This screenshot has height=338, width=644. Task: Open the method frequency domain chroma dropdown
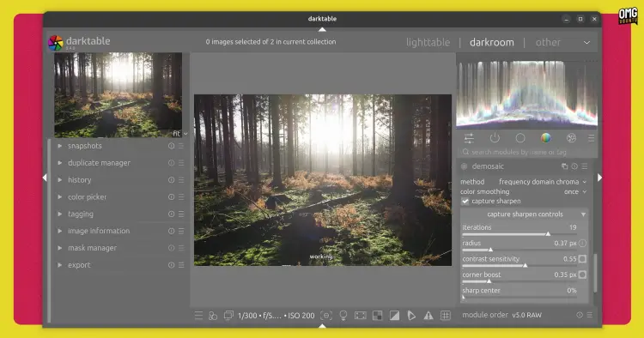pyautogui.click(x=524, y=182)
